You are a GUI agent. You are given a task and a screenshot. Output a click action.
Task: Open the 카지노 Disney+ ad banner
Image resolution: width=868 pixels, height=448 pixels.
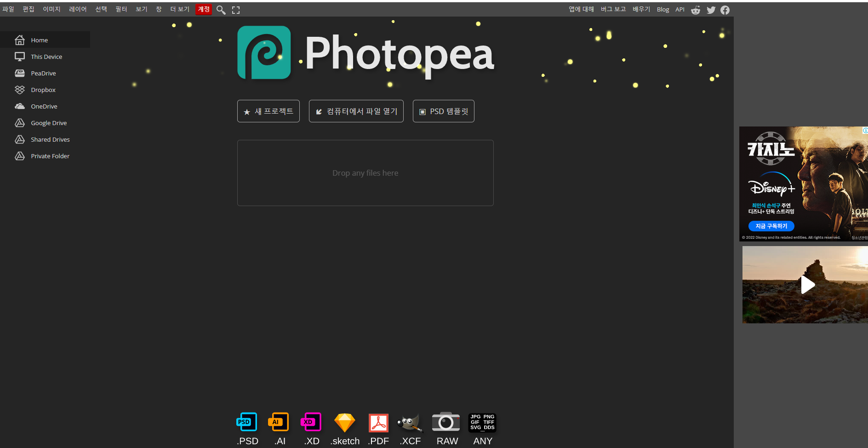pos(804,184)
